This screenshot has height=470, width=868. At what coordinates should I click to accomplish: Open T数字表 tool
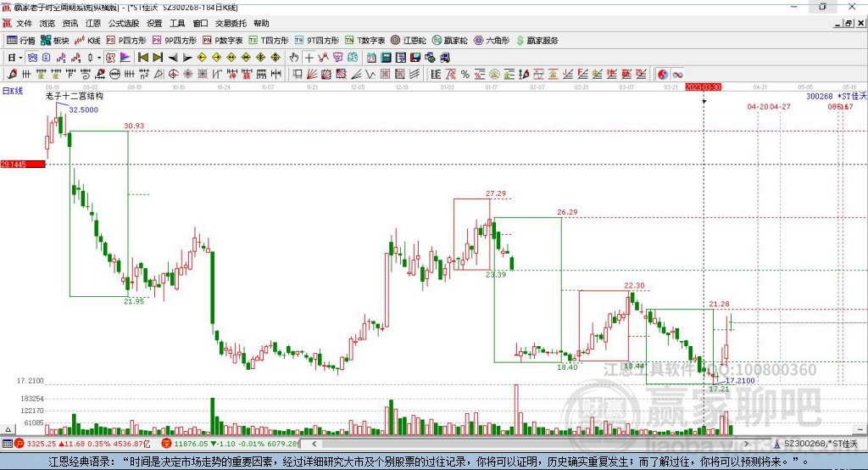pyautogui.click(x=364, y=41)
